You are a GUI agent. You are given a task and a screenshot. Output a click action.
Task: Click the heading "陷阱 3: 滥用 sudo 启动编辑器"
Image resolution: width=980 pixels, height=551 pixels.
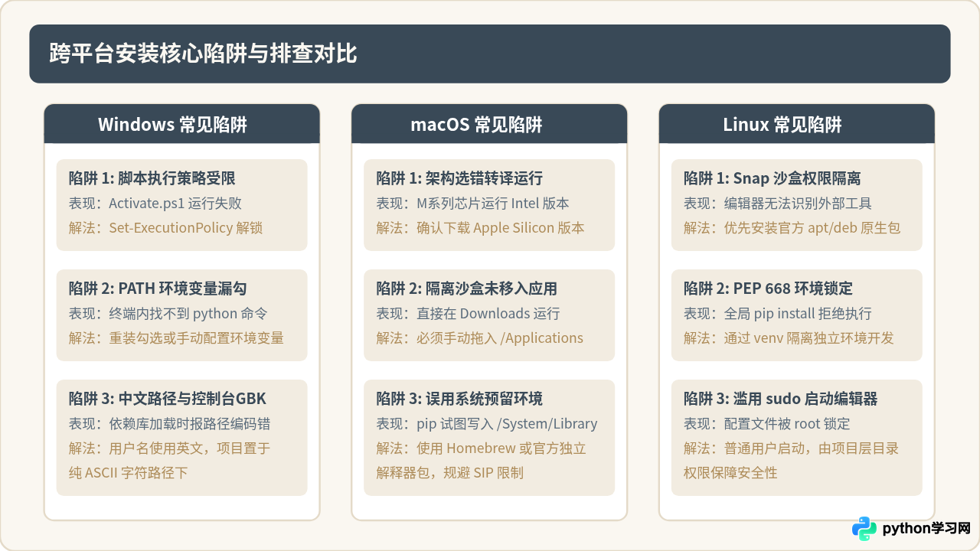(781, 399)
